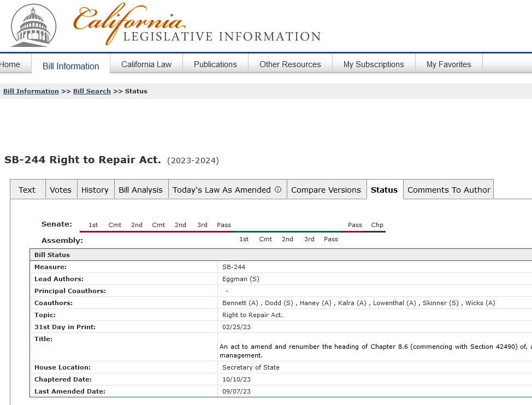Open Today's Law As Amended tab
The image size is (532, 405).
point(221,190)
